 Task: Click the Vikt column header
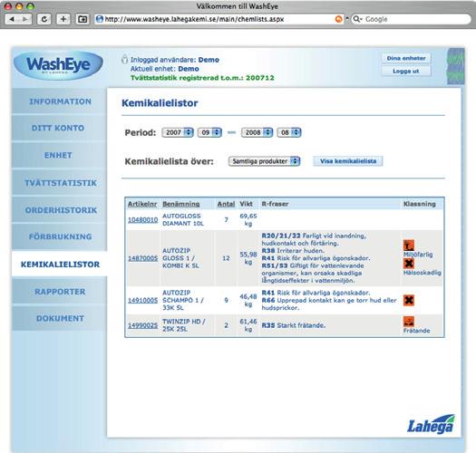point(246,204)
